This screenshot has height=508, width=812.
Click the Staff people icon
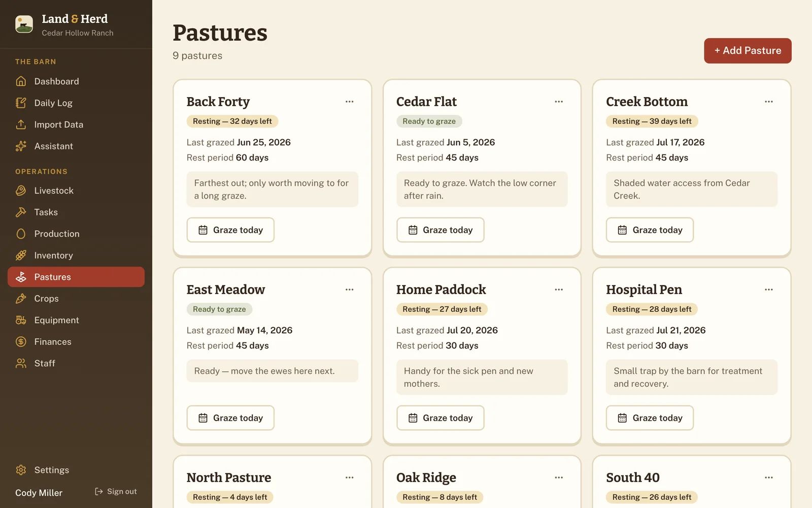pyautogui.click(x=21, y=363)
